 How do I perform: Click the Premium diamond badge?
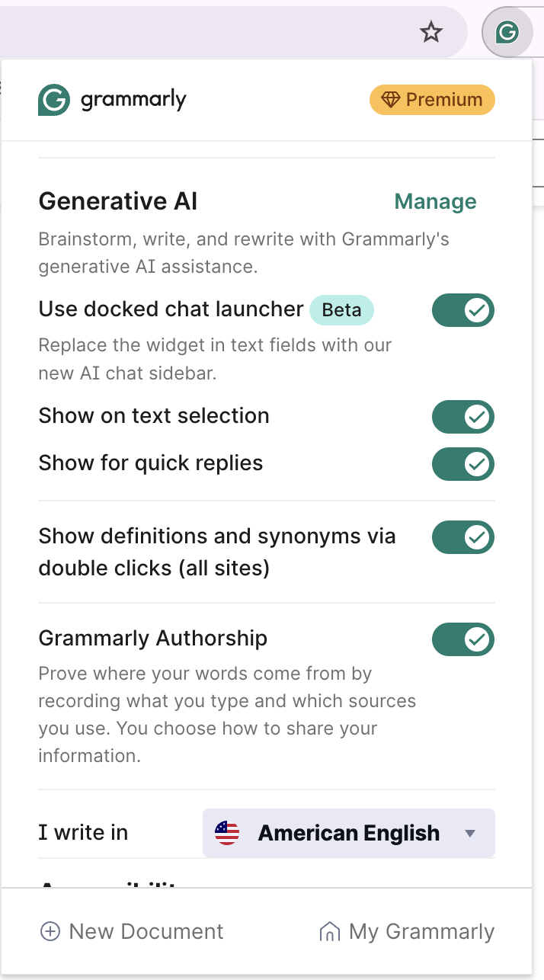[x=432, y=100]
